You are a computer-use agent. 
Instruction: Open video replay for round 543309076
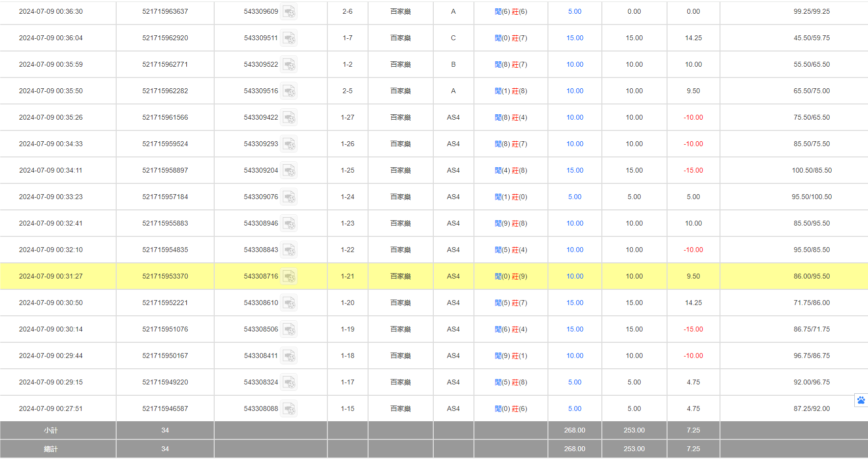tap(289, 197)
